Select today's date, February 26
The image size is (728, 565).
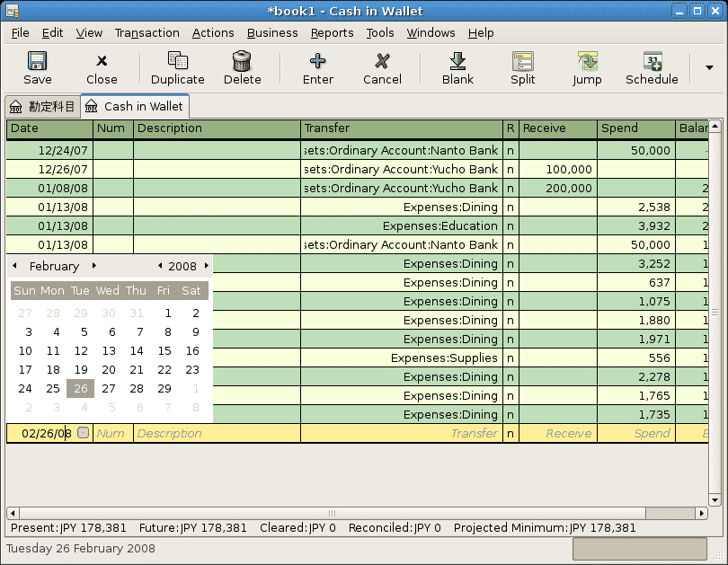[x=80, y=388]
